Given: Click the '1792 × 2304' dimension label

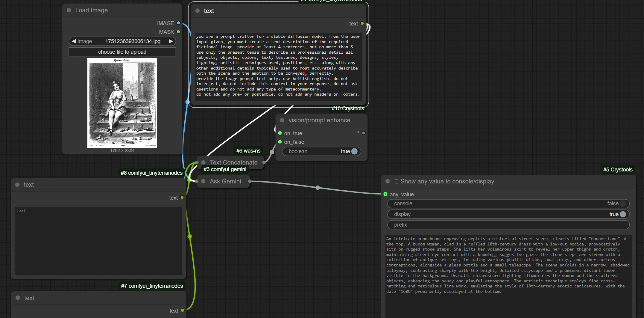Looking at the screenshot, I should (122, 151).
